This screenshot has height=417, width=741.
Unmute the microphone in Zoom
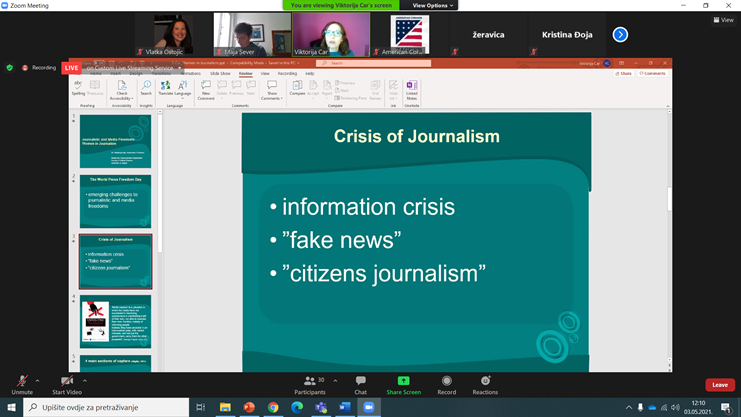(21, 384)
